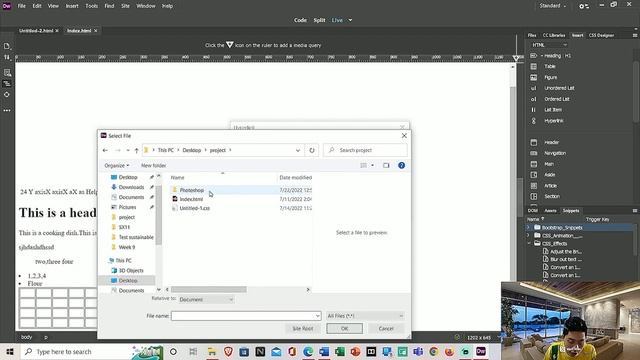
Task: Click the Site Root button
Action: point(303,329)
